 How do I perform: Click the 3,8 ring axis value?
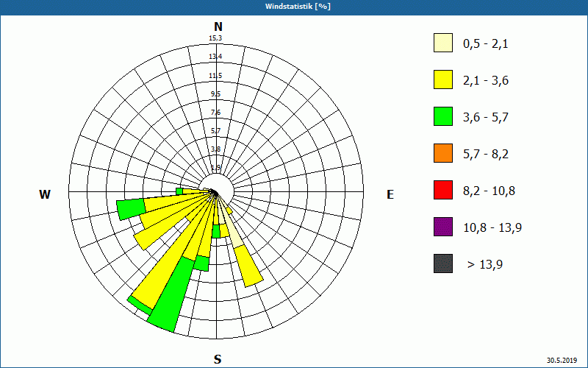[x=215, y=149]
